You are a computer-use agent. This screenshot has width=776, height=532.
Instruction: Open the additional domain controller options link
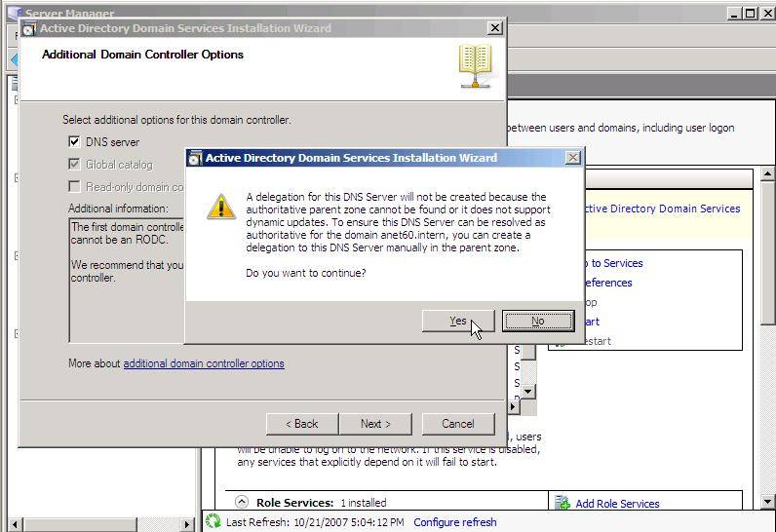(204, 363)
